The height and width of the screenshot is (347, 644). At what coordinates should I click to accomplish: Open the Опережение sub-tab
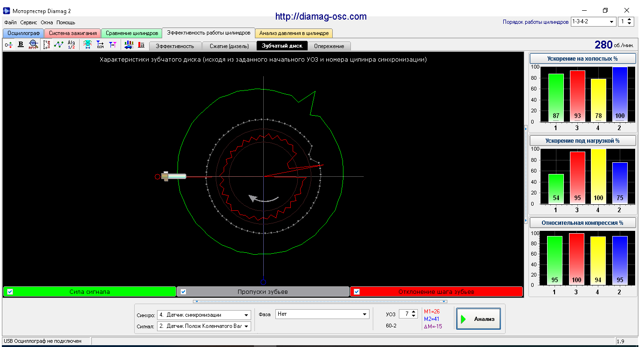(x=329, y=46)
